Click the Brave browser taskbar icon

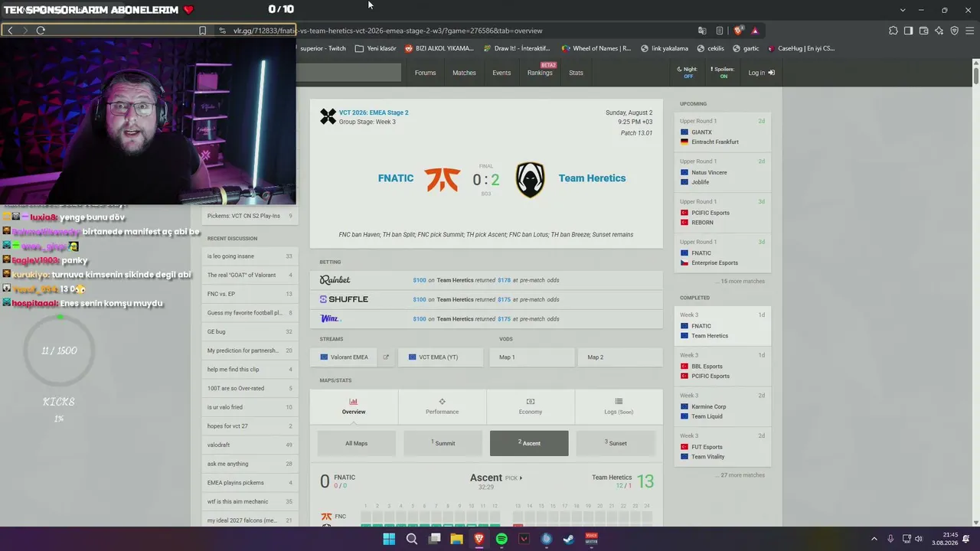[x=479, y=540]
